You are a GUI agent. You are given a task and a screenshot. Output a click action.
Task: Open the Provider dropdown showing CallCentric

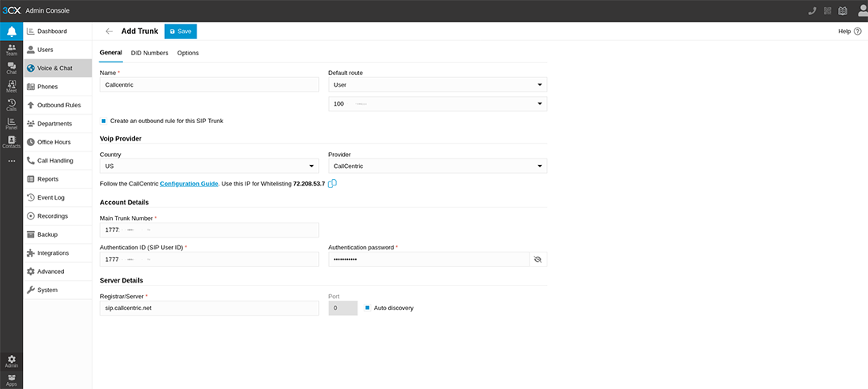437,166
